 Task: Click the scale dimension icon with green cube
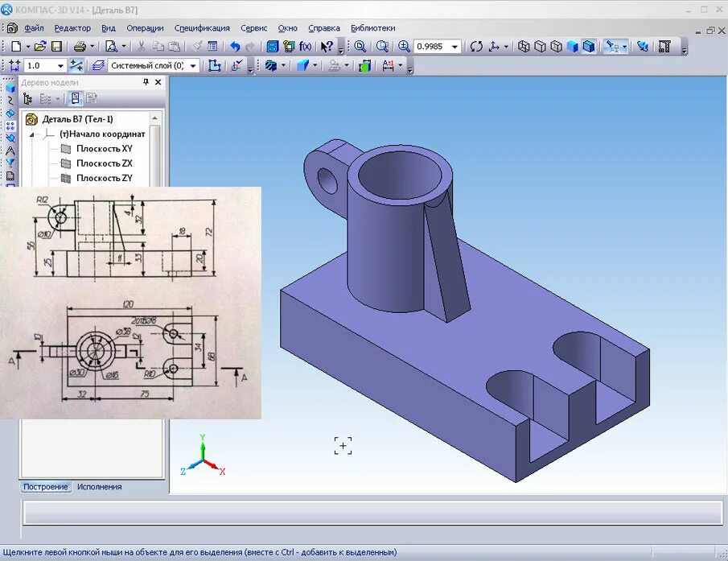pos(364,65)
